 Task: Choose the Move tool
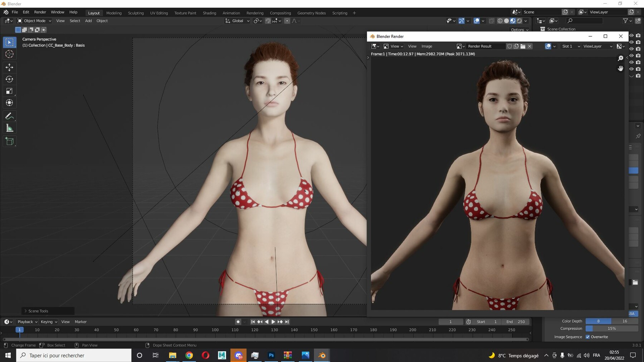point(10,67)
